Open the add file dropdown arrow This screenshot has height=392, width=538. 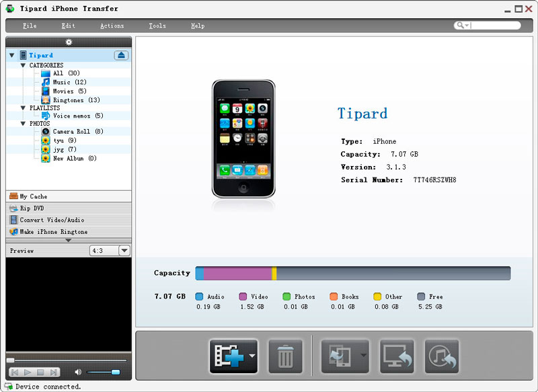(x=252, y=356)
